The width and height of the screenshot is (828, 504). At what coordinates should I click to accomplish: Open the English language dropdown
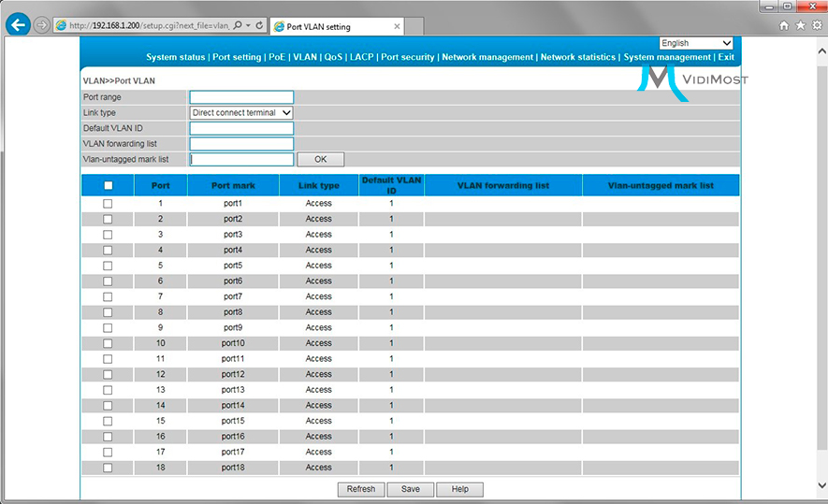[x=696, y=43]
